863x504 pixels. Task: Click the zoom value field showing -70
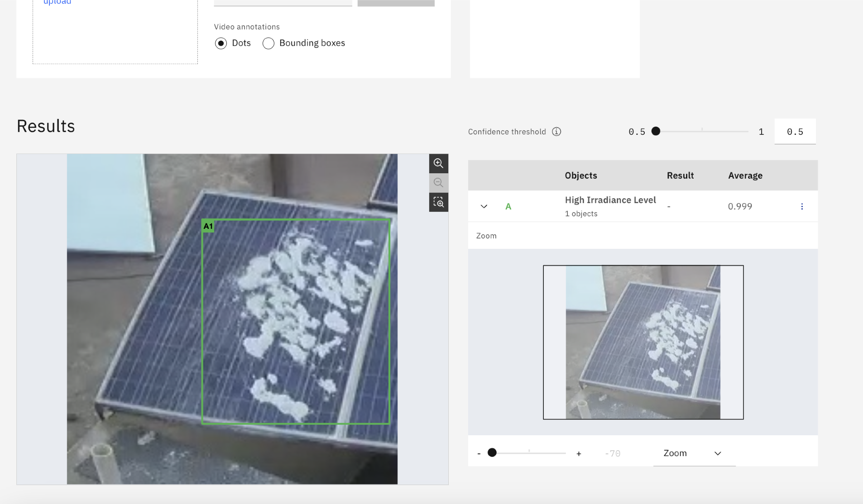tap(613, 453)
